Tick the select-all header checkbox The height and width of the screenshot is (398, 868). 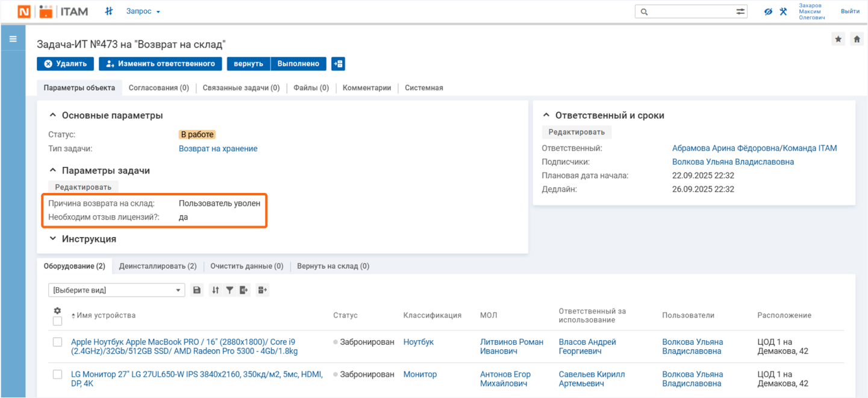click(57, 321)
